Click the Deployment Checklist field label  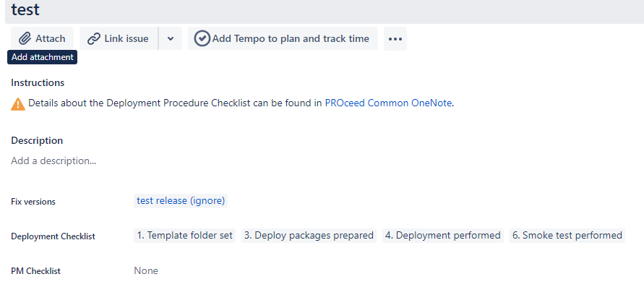point(53,236)
